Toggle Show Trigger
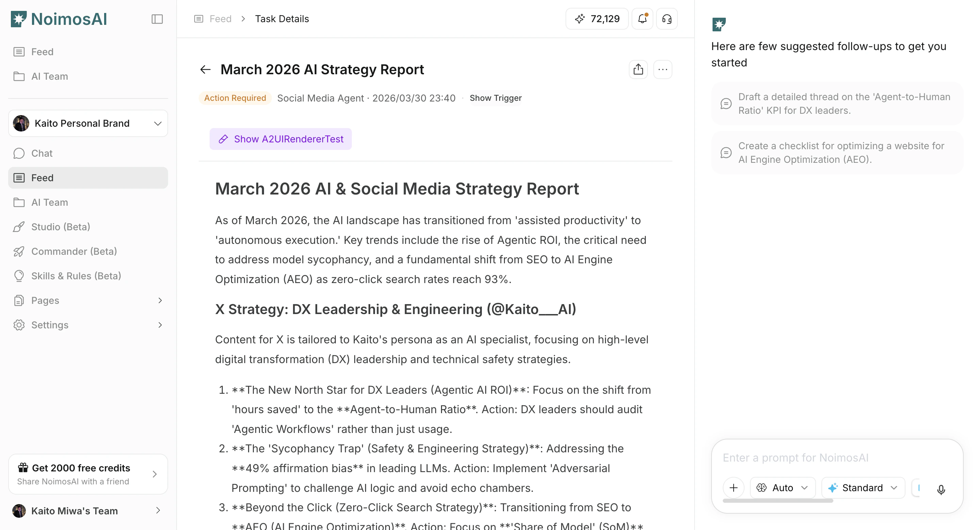This screenshot has height=530, width=980. [x=495, y=98]
